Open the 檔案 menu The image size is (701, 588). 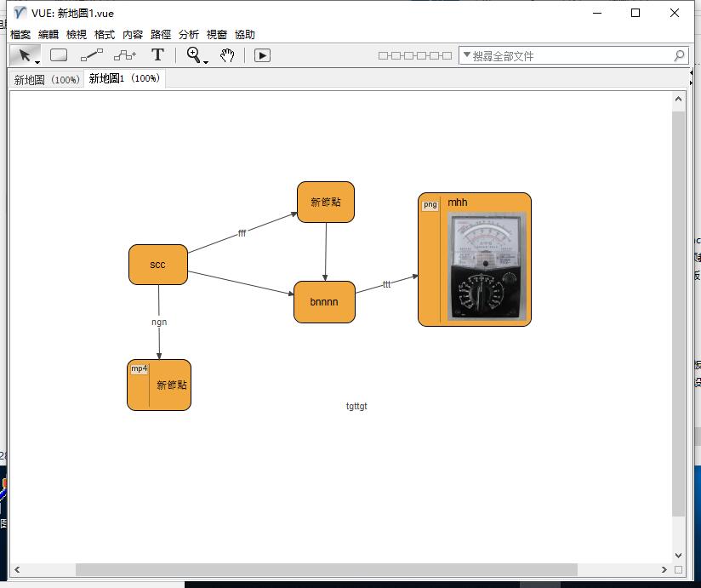coord(20,35)
